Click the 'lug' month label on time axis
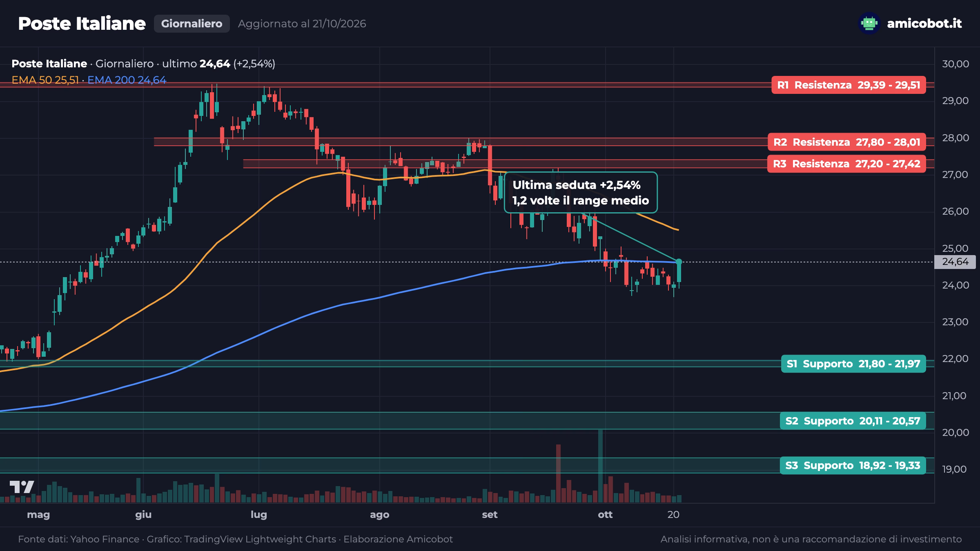 [259, 515]
